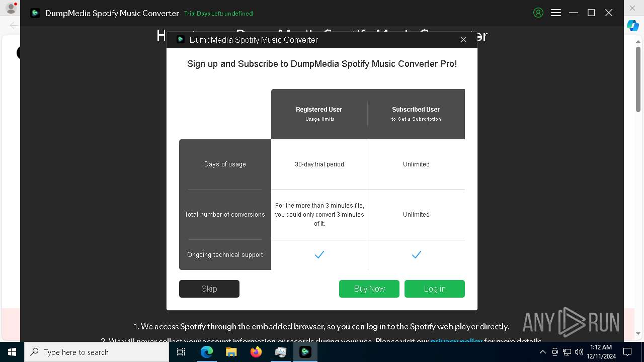Screen dimensions: 644x362
Task: Launch Microsoft Edge from taskbar
Action: [206, 352]
